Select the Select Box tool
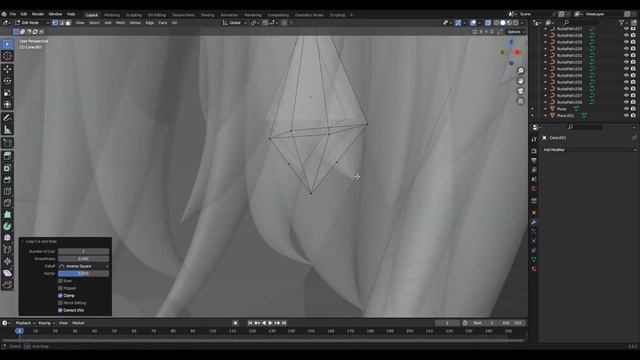The image size is (640, 360). [7, 44]
